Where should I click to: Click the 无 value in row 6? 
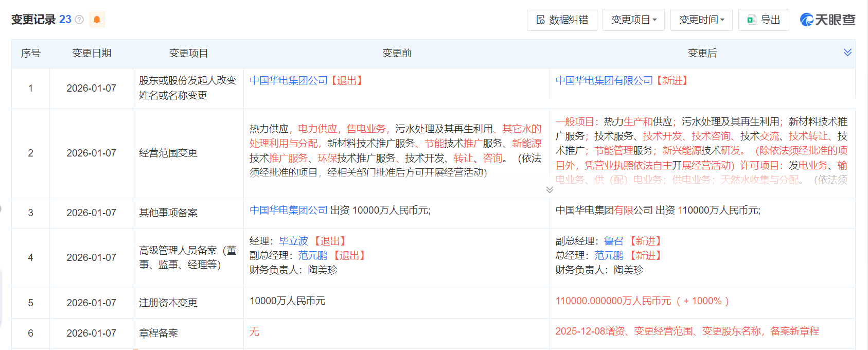[254, 331]
